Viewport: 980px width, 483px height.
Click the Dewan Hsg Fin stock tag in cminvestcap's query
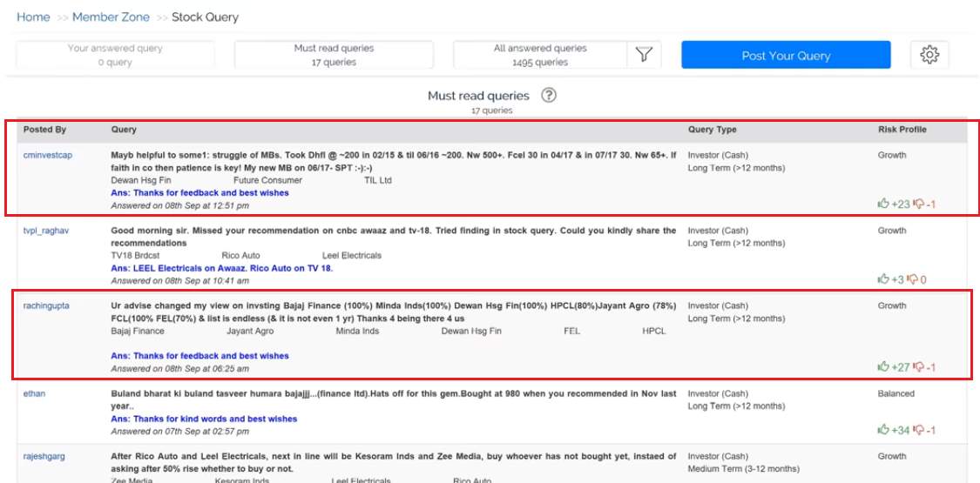pos(141,180)
